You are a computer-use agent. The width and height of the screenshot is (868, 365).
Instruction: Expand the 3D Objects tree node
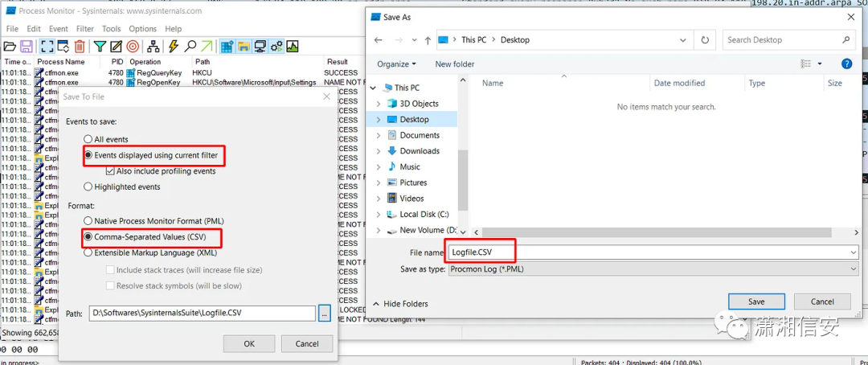379,104
